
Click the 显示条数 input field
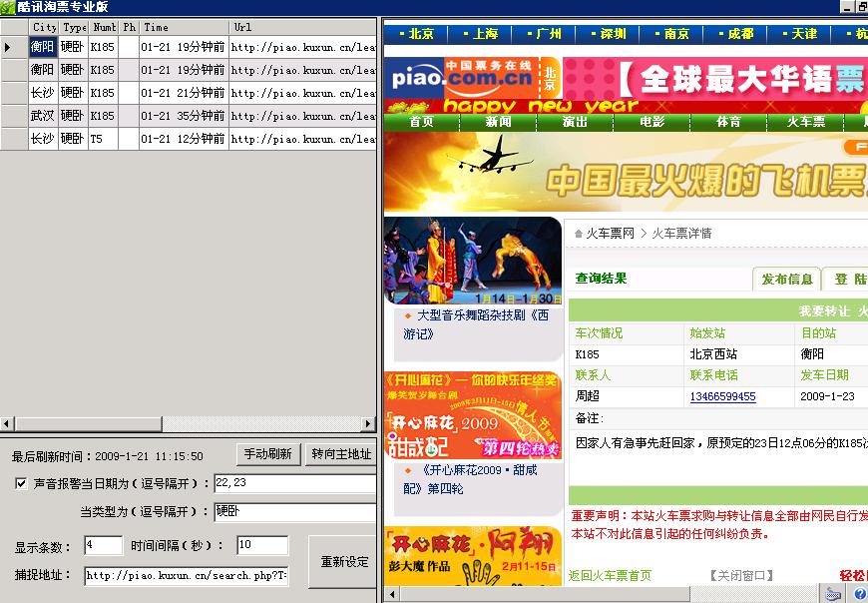103,545
